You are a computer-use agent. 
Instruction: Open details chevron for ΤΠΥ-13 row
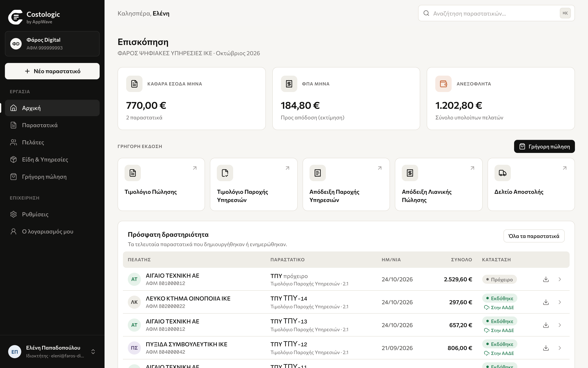(x=560, y=325)
